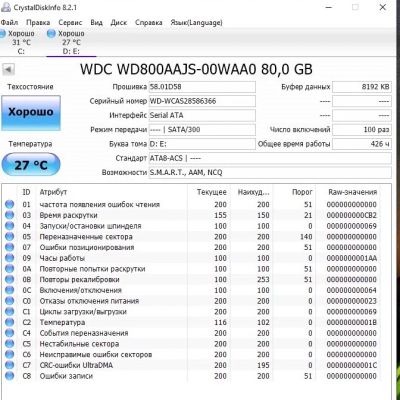This screenshot has width=400, height=400.
Task: Open the Правка menu
Action: (x=38, y=23)
